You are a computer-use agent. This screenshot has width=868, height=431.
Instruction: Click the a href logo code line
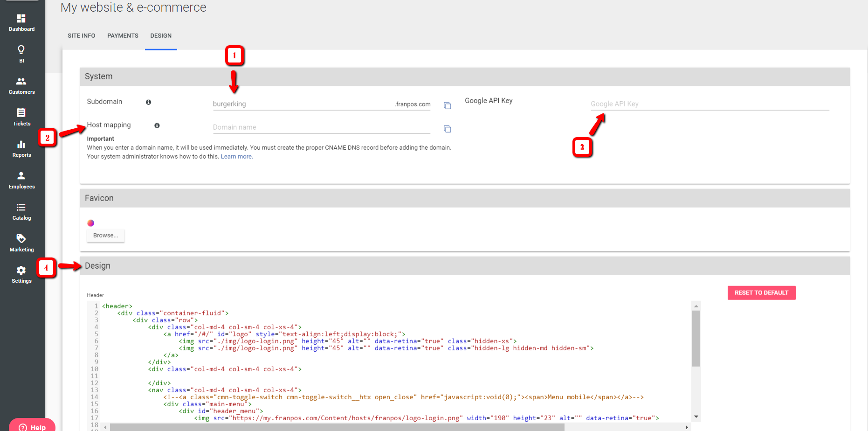[284, 334]
